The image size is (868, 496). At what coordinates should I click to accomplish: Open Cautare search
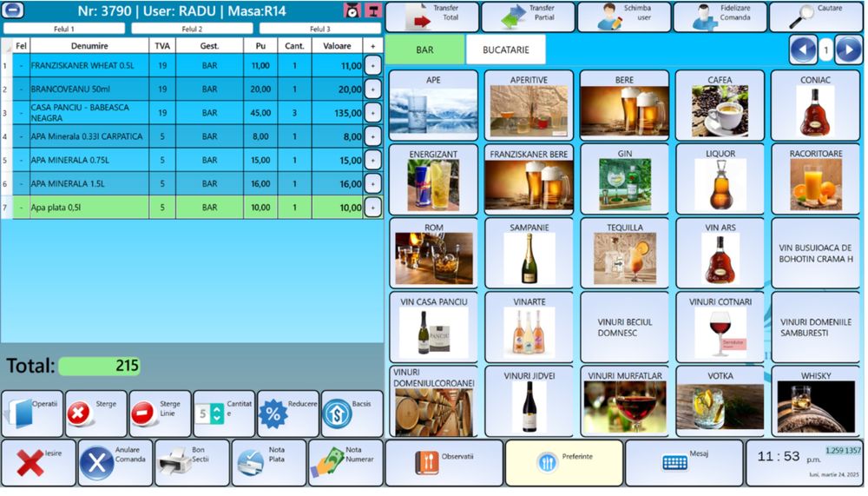point(816,17)
